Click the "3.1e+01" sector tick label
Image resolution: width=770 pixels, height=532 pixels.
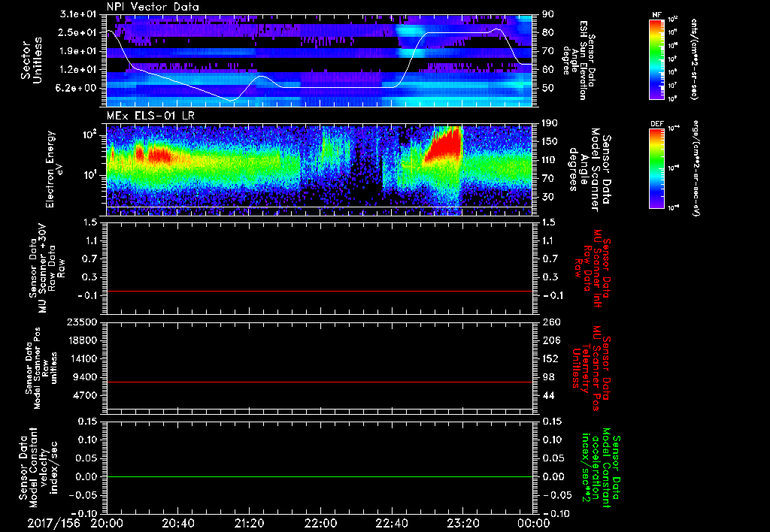[78, 14]
